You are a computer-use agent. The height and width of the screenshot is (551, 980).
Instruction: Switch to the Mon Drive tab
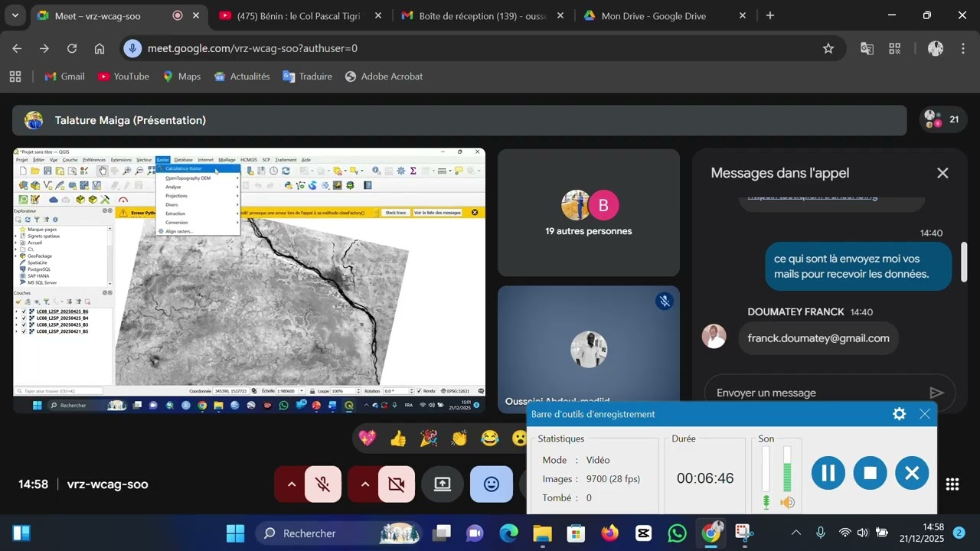coord(664,15)
